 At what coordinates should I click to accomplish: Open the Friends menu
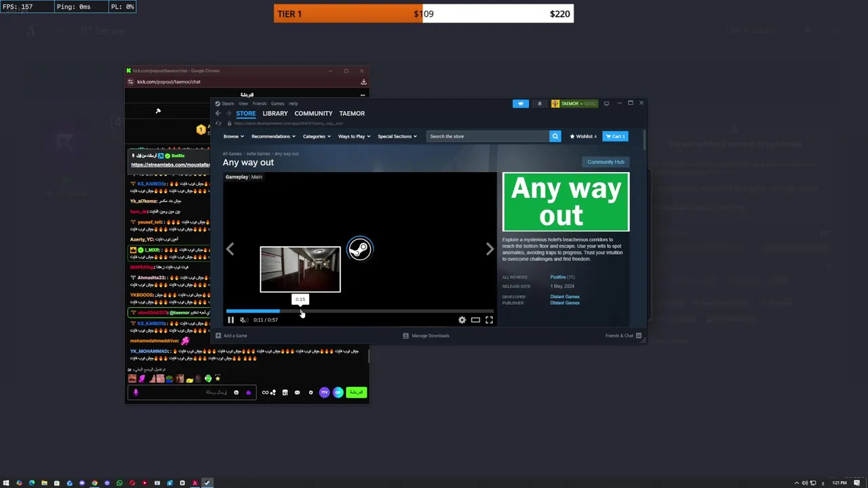259,104
